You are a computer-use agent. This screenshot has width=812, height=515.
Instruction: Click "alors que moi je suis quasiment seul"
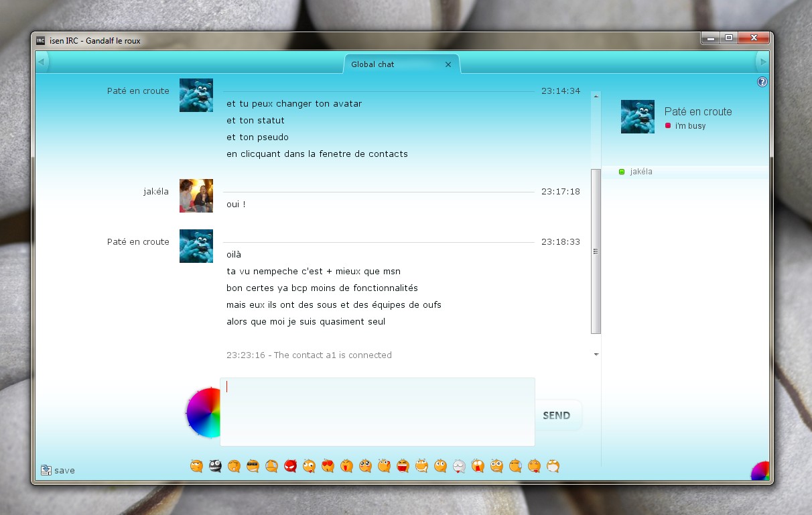tap(306, 321)
